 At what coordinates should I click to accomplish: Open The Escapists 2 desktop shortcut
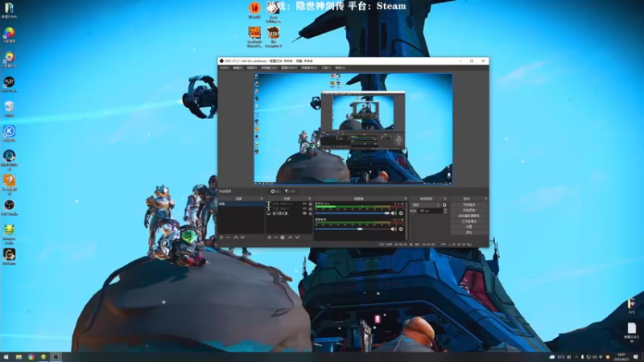pos(274,37)
